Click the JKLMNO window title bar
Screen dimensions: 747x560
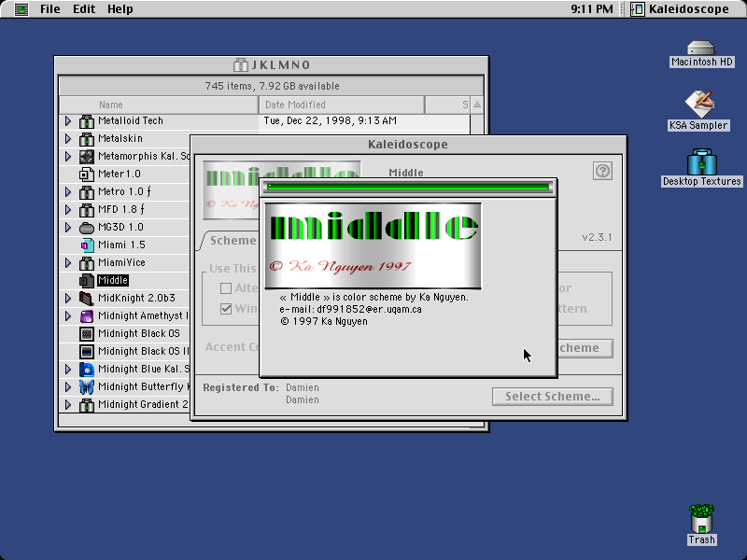point(272,64)
